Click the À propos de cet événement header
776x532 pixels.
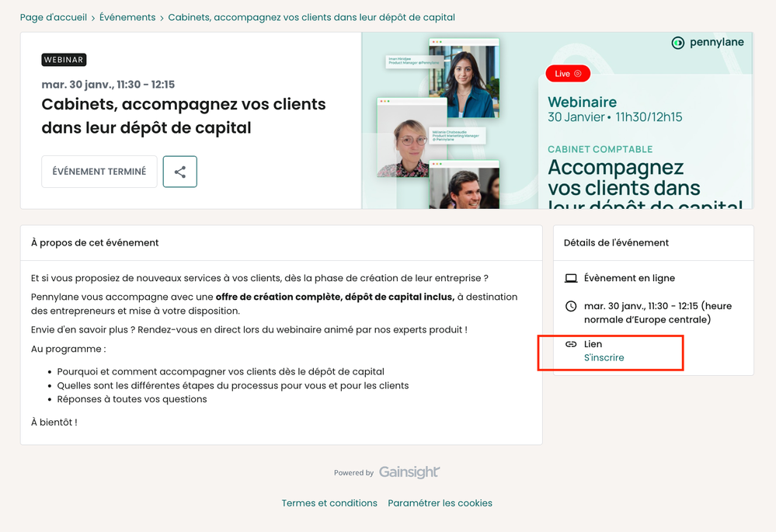(95, 242)
